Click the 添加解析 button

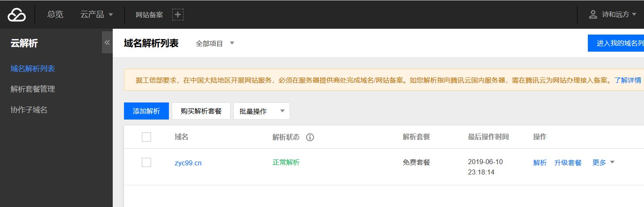[146, 111]
